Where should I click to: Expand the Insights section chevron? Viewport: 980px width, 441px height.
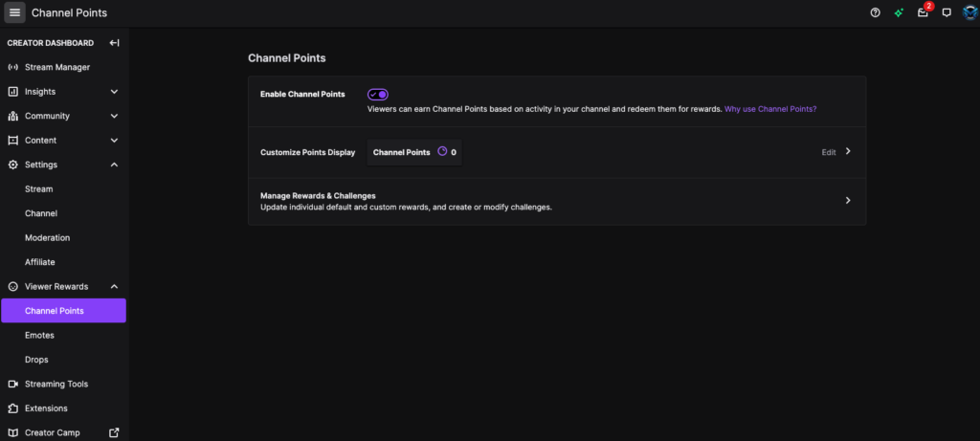tap(115, 92)
